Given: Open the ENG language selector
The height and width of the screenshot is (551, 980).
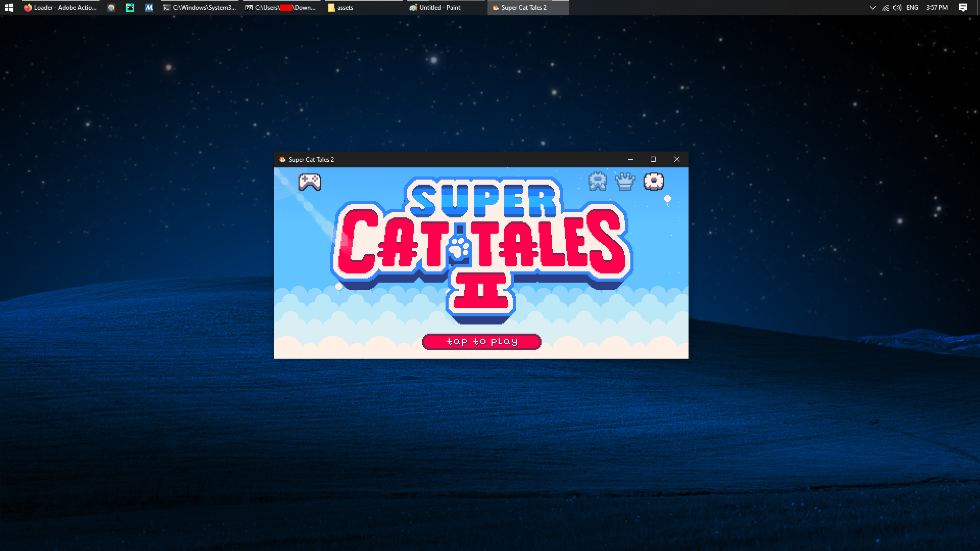Looking at the screenshot, I should pyautogui.click(x=912, y=8).
